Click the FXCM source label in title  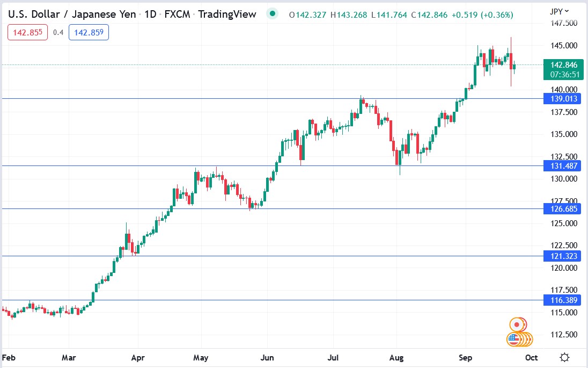[x=177, y=15]
